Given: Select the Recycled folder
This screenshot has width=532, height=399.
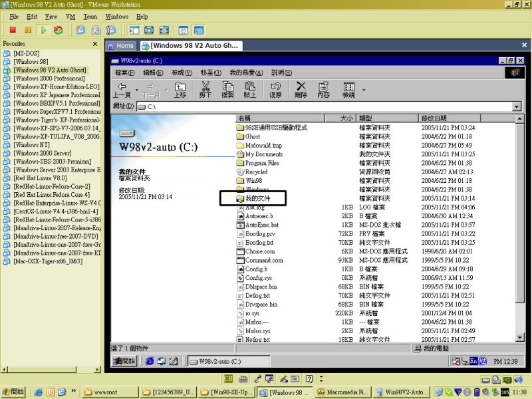Looking at the screenshot, I should coord(252,172).
